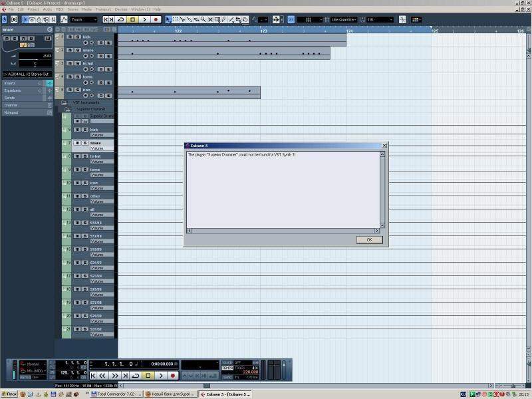
Task: Select the Scissors split tool in toolbar
Action: [183, 20]
